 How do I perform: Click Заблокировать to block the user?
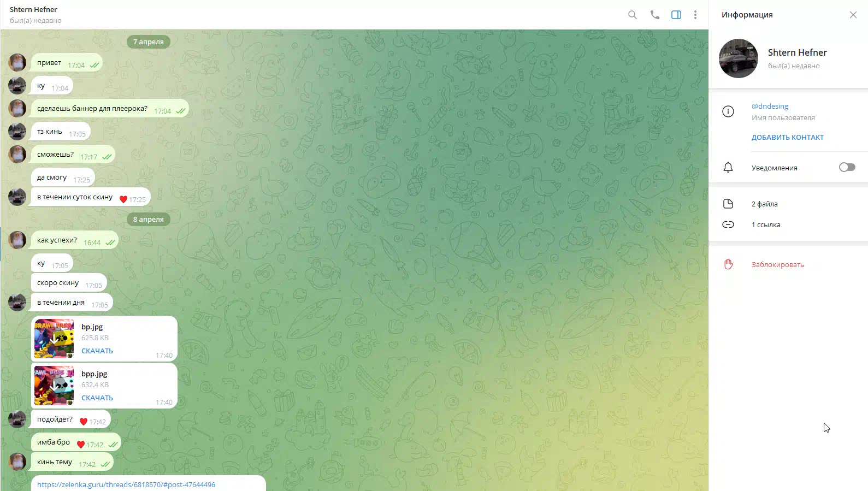777,264
